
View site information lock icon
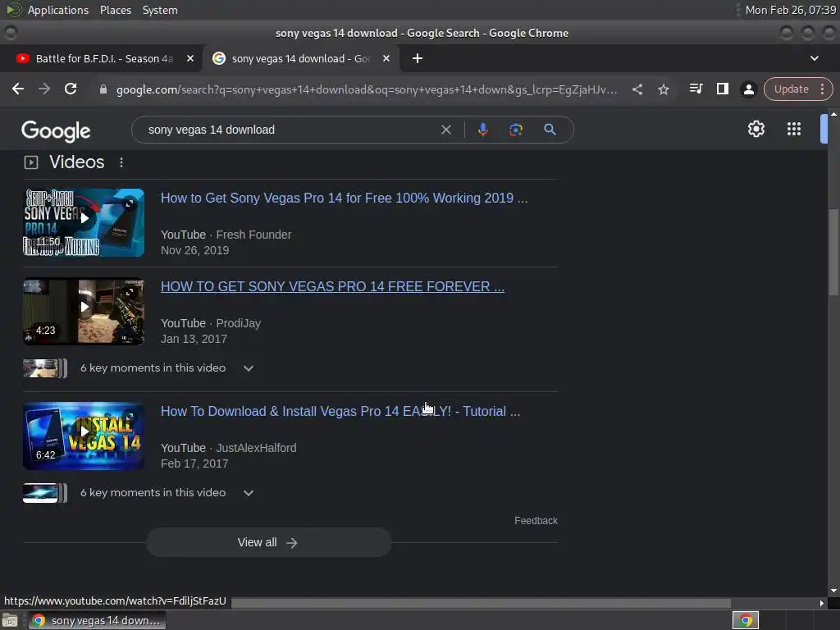pyautogui.click(x=103, y=89)
